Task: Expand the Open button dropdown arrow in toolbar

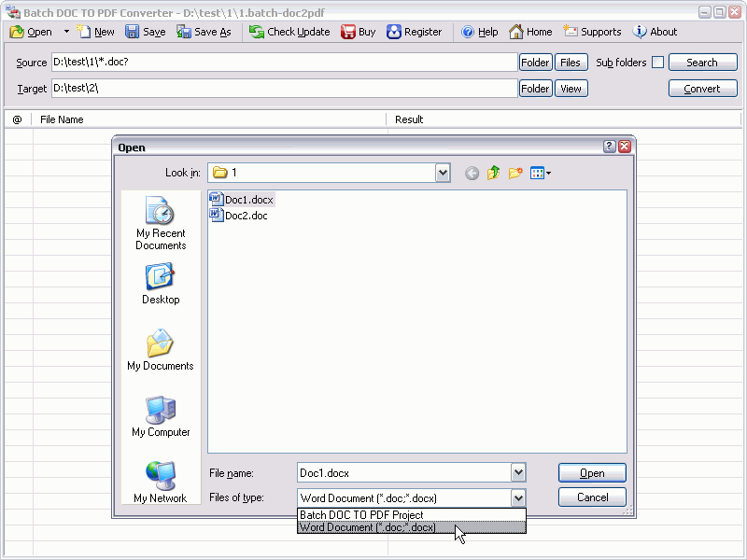Action: [66, 32]
